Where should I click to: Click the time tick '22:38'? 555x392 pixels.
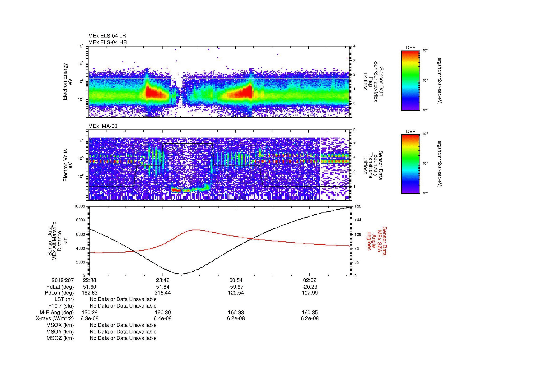(89, 280)
